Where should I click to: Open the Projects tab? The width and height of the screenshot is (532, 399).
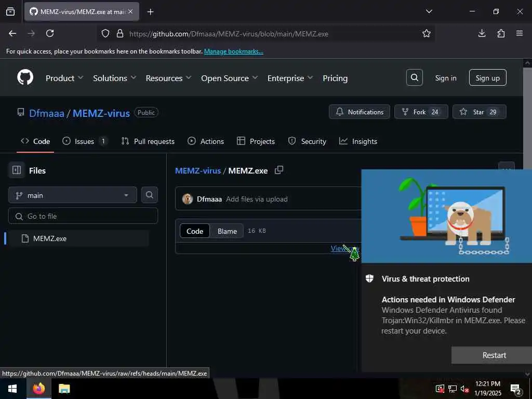[256, 141]
